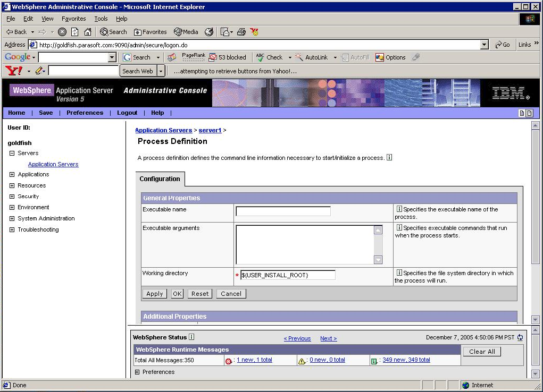This screenshot has height=392, width=543.
Task: Expand the Preferences section in status panel
Action: 137,372
